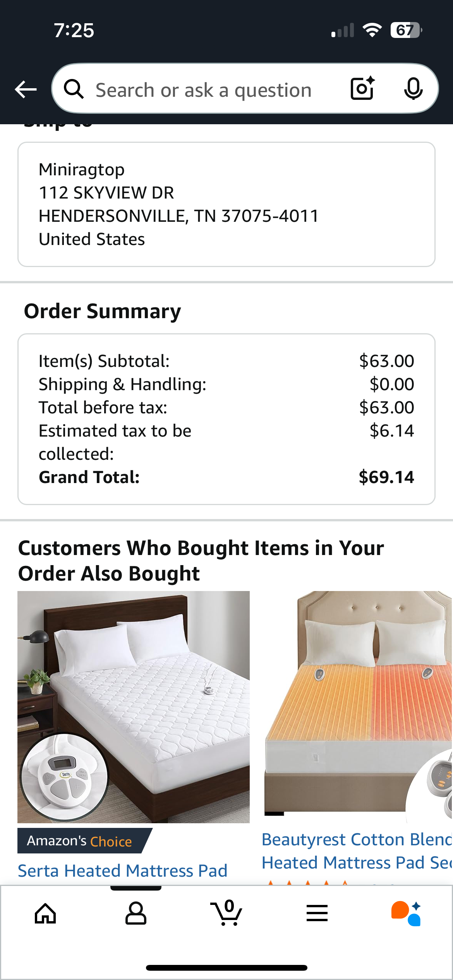The width and height of the screenshot is (453, 980).
Task: Tap the microphone voice search icon
Action: 413,89
